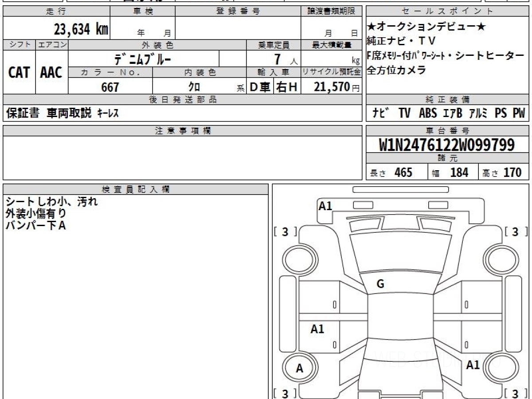Select the ナビ equipment label
Viewport: 532px width, 399px height.
(381, 113)
